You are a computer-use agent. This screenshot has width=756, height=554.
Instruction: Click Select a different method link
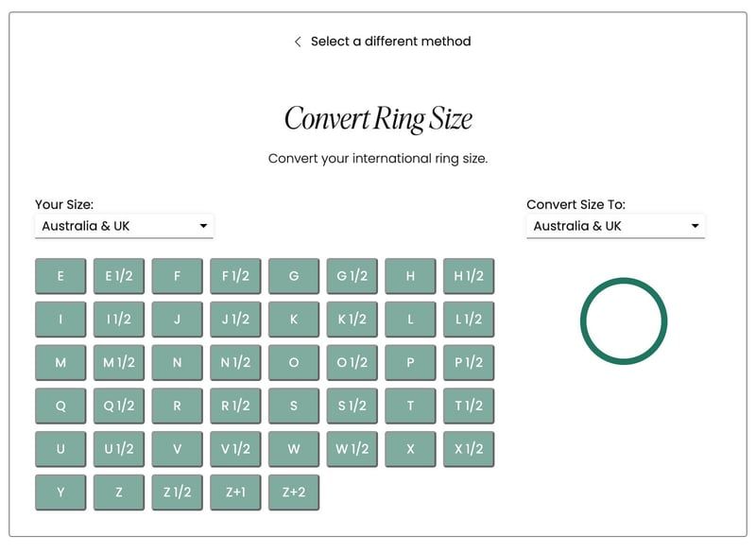[390, 42]
